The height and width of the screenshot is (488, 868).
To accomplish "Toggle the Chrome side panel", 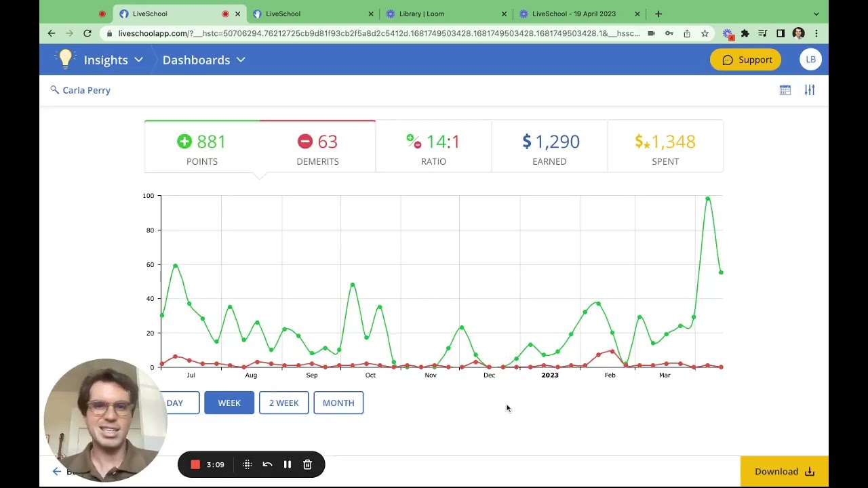I will (781, 33).
